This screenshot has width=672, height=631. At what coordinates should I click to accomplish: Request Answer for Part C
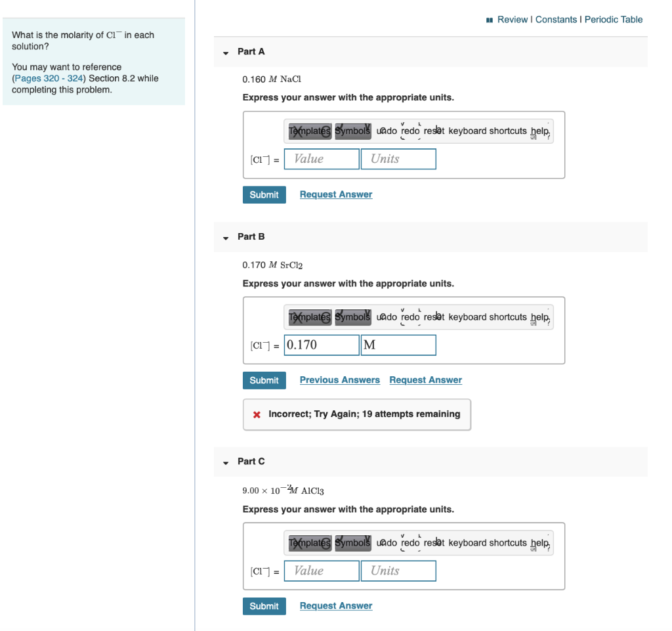point(336,606)
